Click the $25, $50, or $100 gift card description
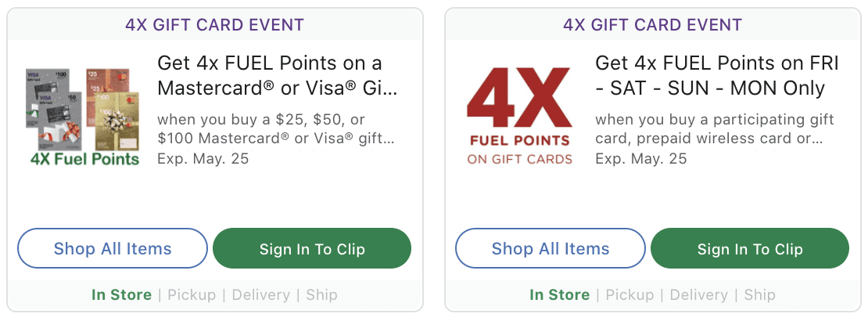The width and height of the screenshot is (868, 321). tap(275, 129)
